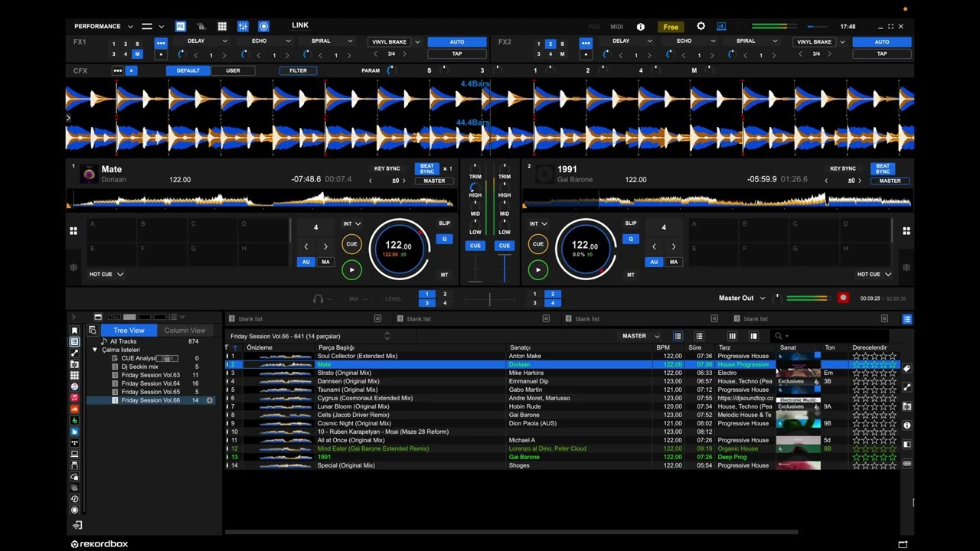Click the LINK button
The image size is (980, 551).
[300, 26]
